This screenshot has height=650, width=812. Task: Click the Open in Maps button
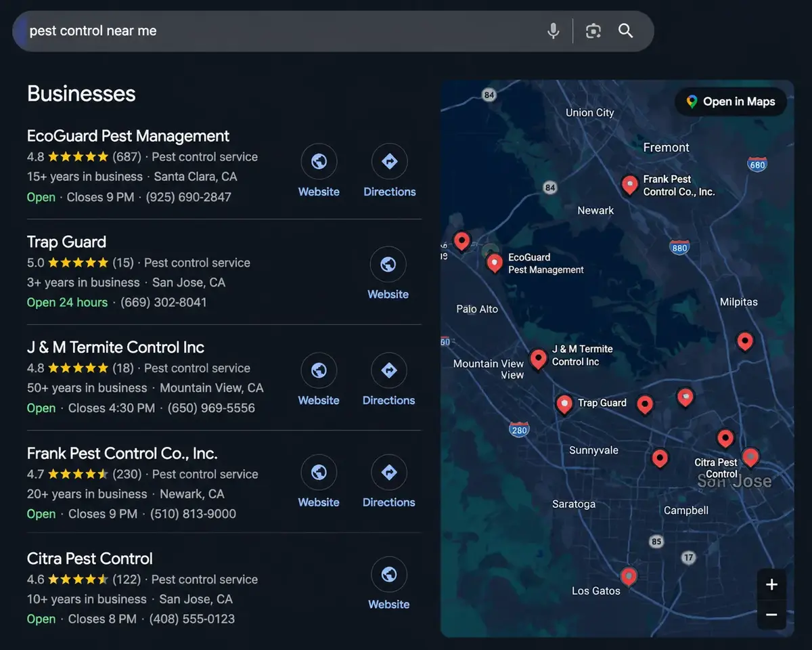pos(731,102)
